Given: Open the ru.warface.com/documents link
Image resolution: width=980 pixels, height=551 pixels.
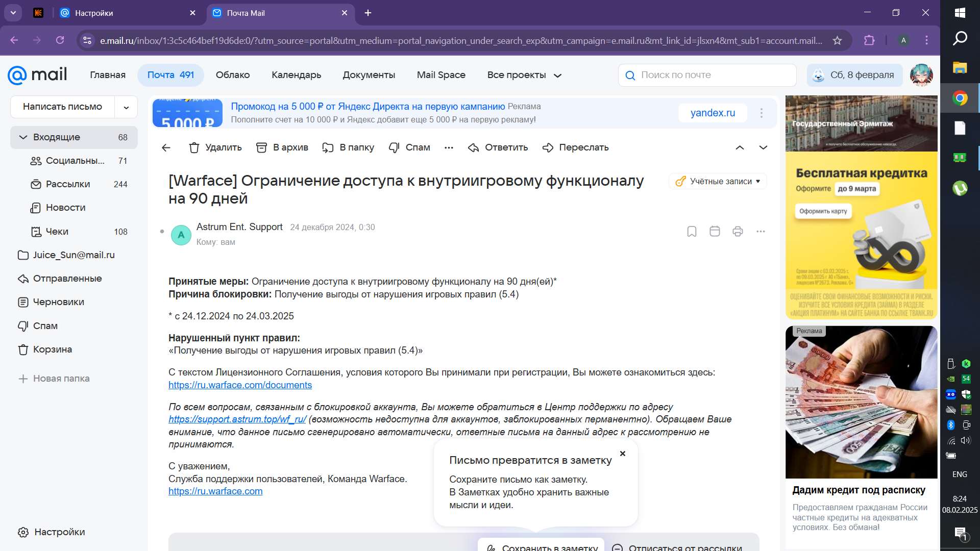Looking at the screenshot, I should (240, 385).
